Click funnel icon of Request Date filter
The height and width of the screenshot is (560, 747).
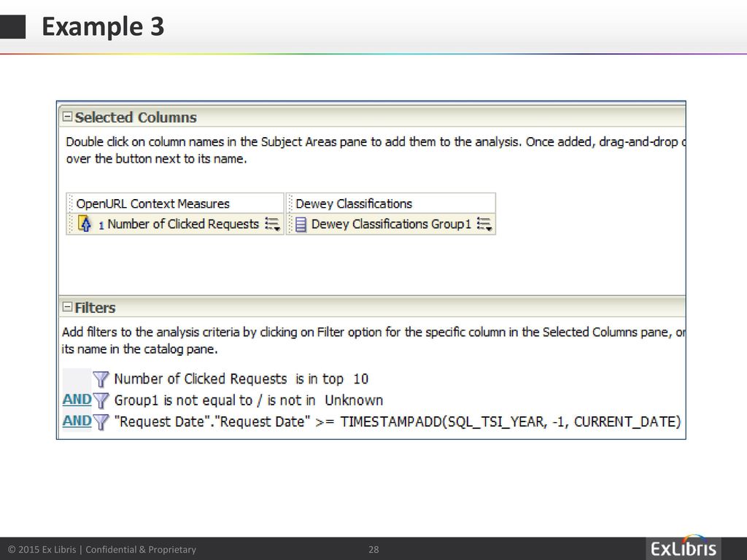click(101, 421)
